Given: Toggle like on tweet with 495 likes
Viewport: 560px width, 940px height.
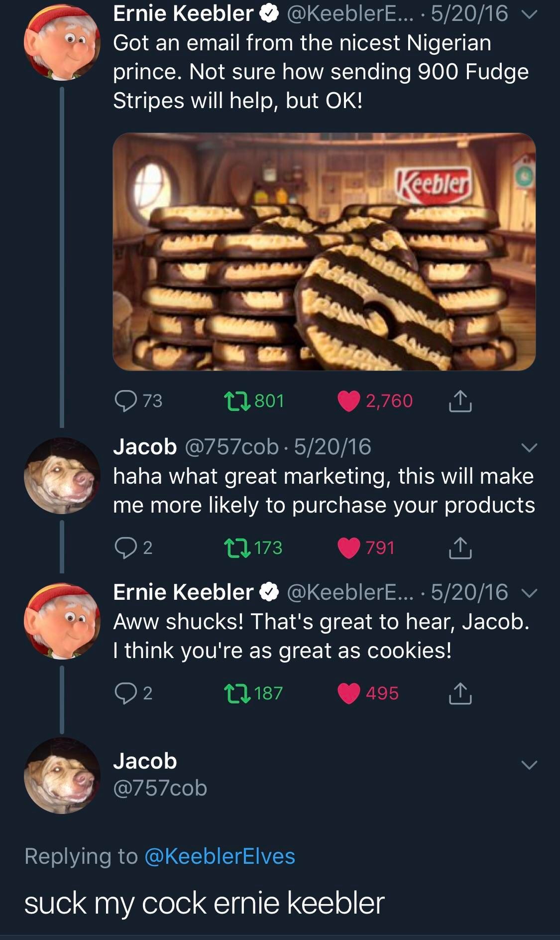Looking at the screenshot, I should click(349, 693).
